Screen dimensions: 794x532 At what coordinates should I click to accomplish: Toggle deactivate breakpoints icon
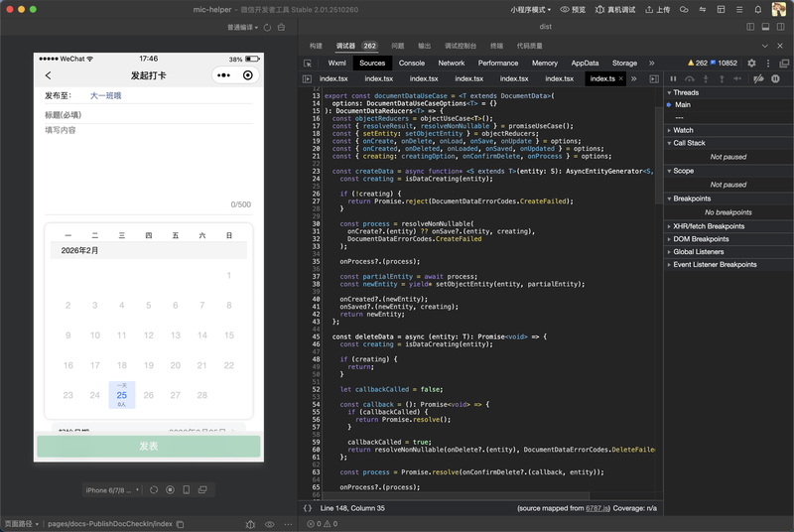click(x=758, y=78)
